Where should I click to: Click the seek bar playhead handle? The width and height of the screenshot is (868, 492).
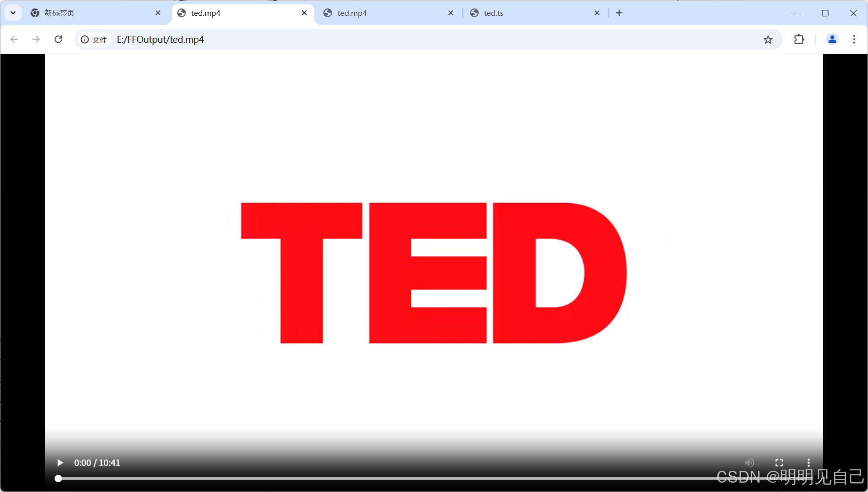click(58, 478)
